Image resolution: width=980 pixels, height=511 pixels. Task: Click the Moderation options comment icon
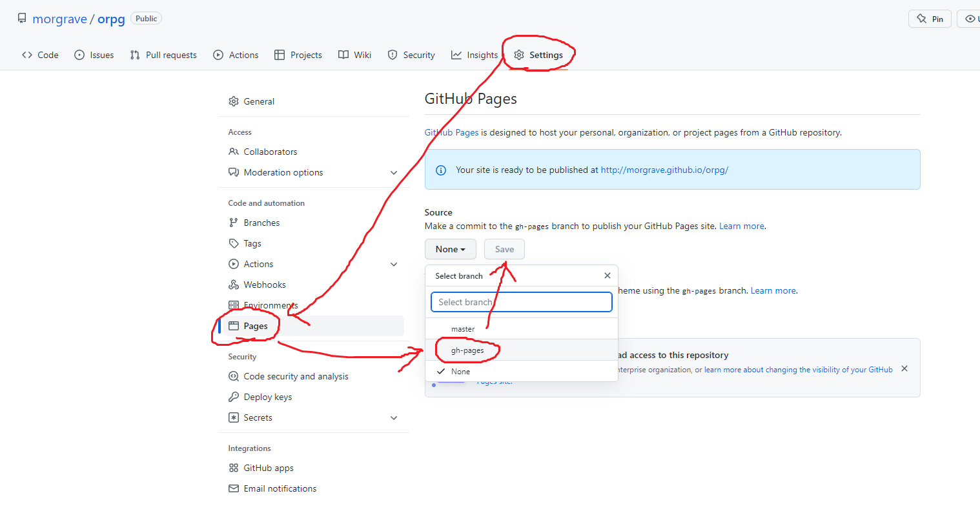[234, 172]
